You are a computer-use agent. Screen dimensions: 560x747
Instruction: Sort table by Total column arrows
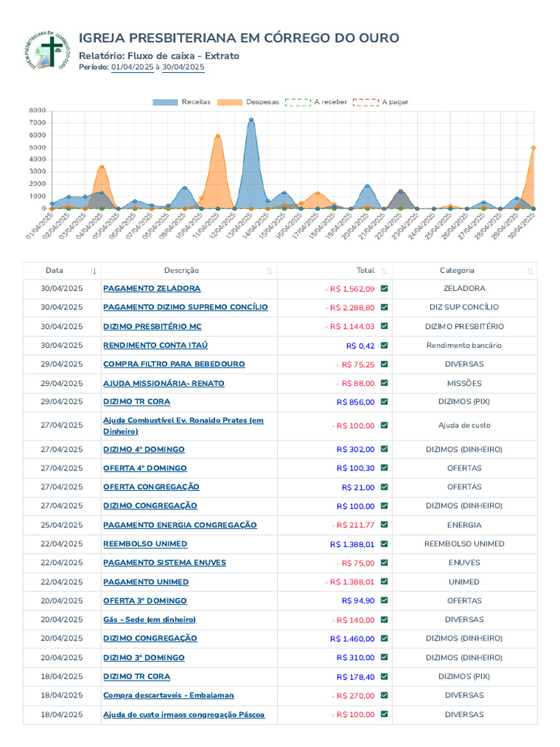[x=384, y=271]
